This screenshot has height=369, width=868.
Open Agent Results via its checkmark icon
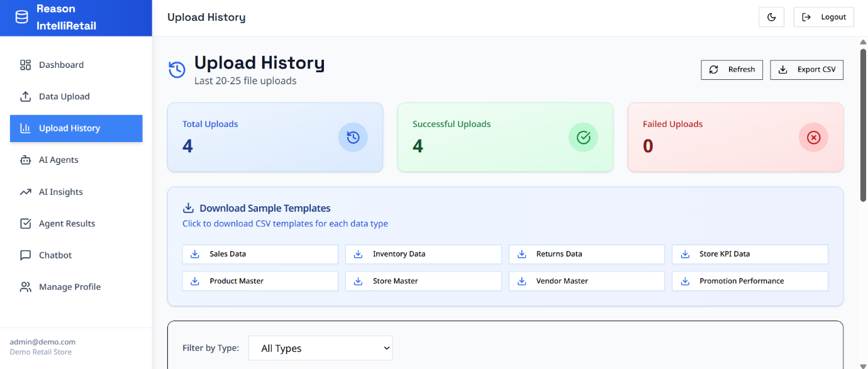[26, 223]
